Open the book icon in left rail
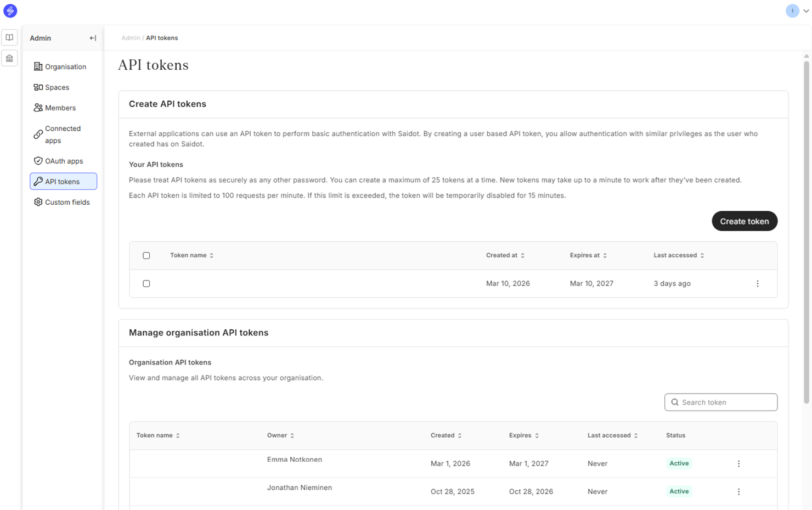812x510 pixels. (9, 38)
